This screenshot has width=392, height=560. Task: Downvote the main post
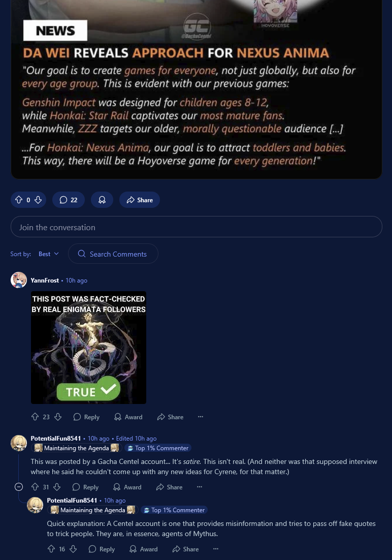click(38, 200)
